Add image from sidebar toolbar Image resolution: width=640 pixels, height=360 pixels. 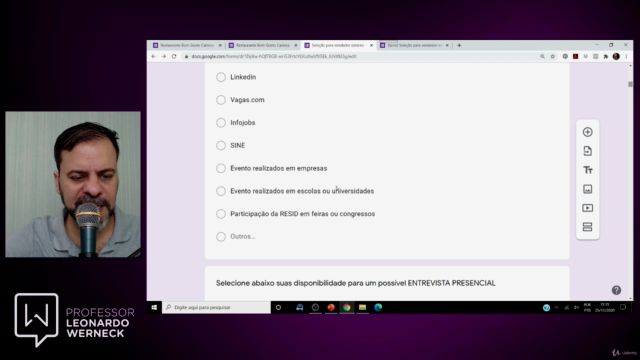click(x=587, y=189)
